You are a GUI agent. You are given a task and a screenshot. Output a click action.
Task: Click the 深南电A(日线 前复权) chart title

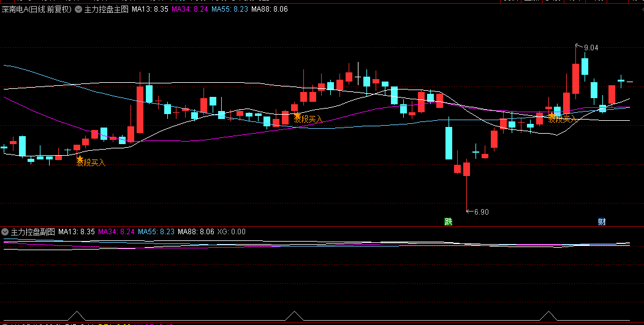click(37, 9)
